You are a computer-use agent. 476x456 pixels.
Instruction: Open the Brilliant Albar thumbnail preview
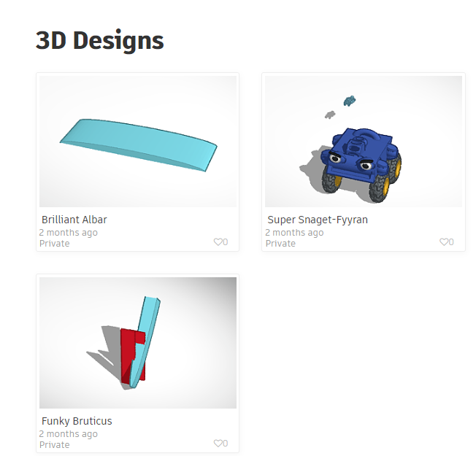point(138,142)
